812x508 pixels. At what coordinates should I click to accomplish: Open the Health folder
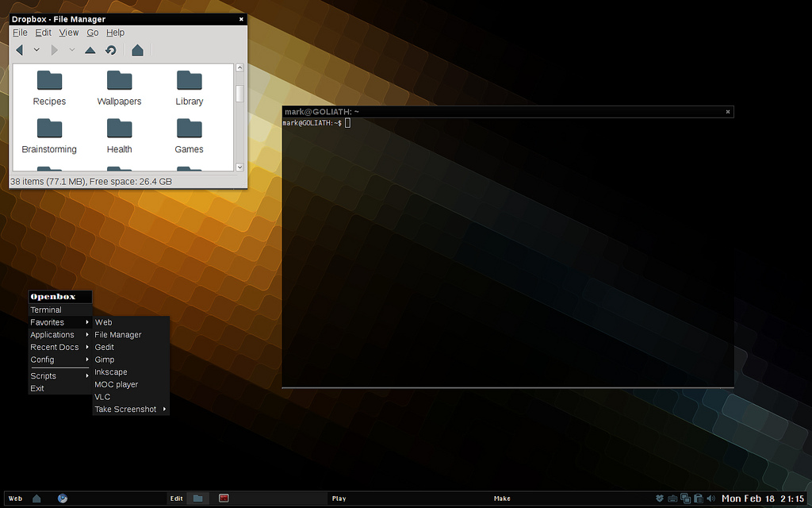click(119, 137)
